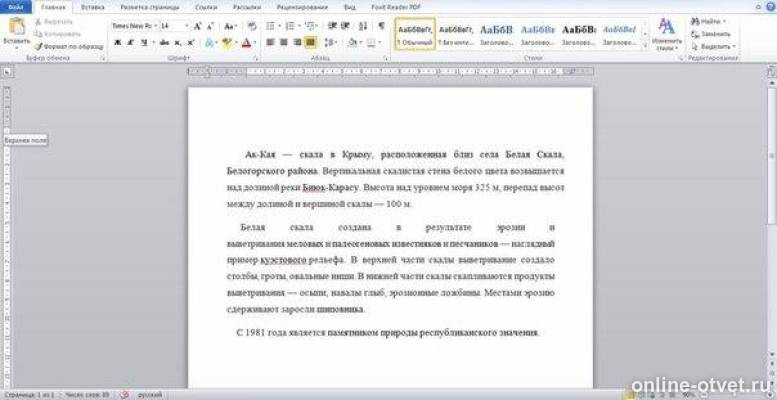Switch to Review (Рецензирование) tab
Viewport: 777px width, 400px height.
(302, 7)
